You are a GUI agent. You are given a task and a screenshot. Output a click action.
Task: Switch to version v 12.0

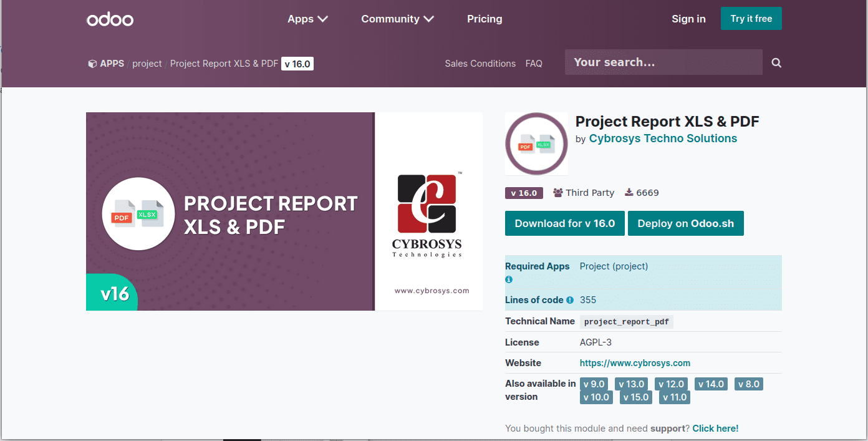pyautogui.click(x=671, y=384)
